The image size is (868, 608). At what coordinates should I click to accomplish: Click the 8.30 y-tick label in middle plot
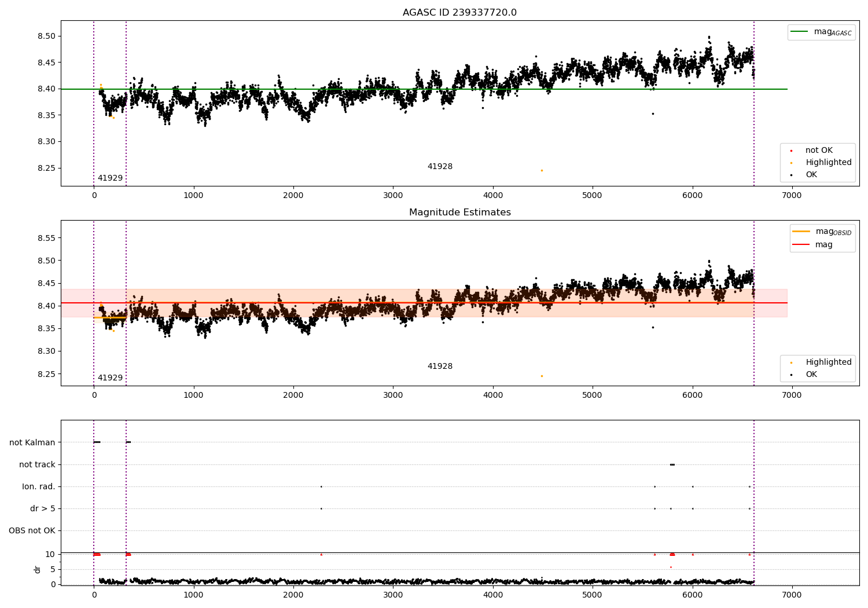(x=46, y=351)
